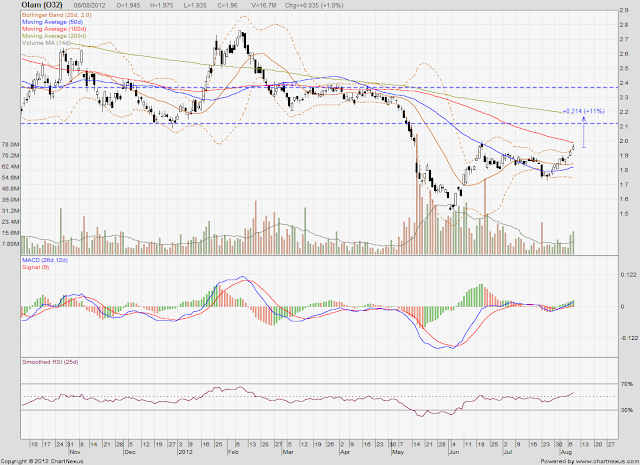Image resolution: width=640 pixels, height=465 pixels.
Task: Click the 7.80M volume axis label
Action: click(x=11, y=244)
